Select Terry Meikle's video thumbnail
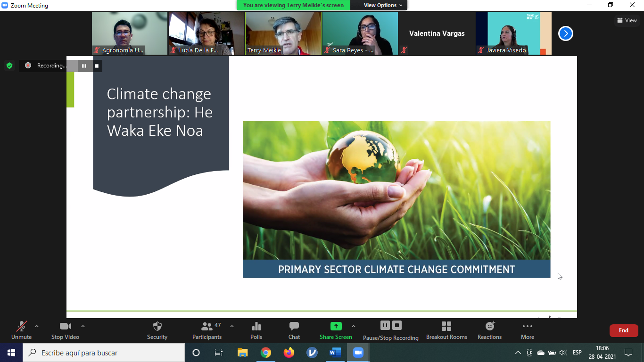The width and height of the screenshot is (644, 362). 283,33
